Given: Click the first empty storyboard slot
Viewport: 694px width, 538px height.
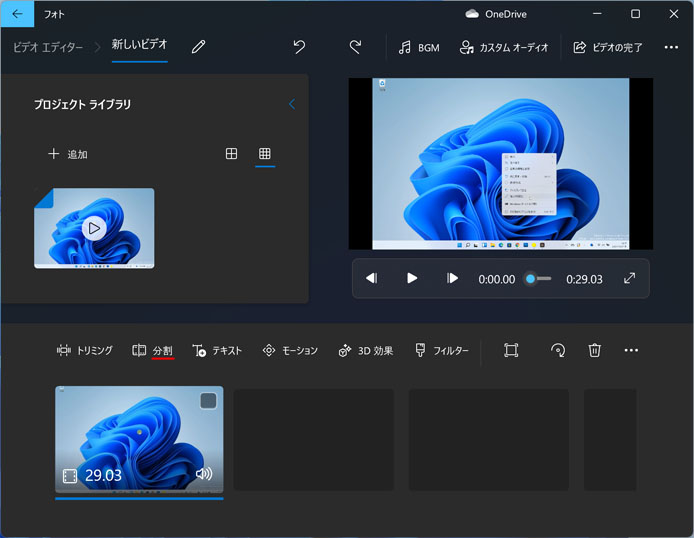Looking at the screenshot, I should click(314, 439).
